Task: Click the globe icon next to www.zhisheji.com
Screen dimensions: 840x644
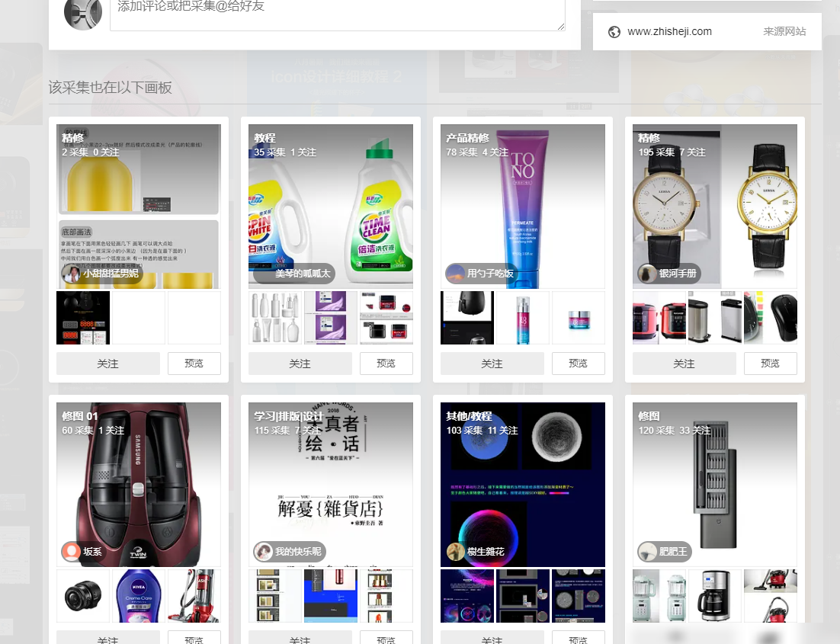Action: 614,32
